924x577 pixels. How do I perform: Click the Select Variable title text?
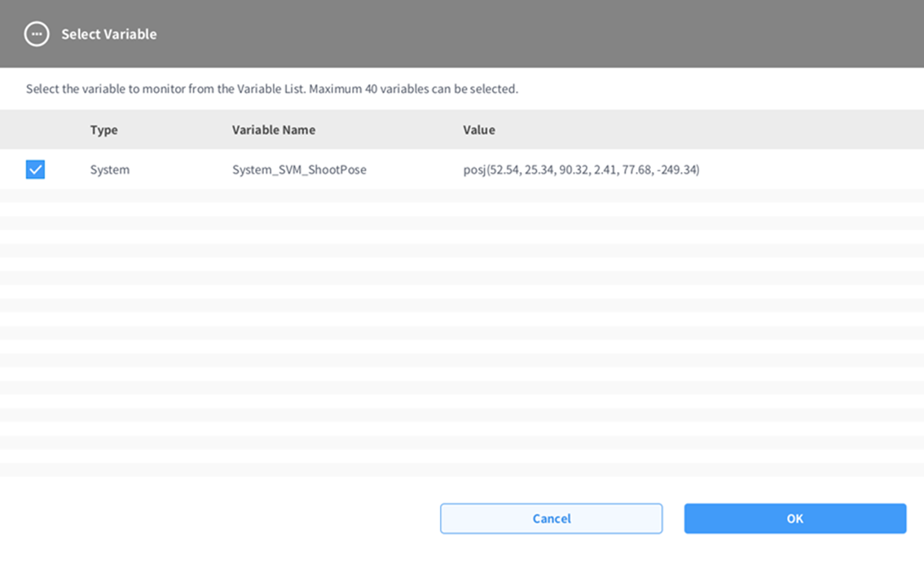tap(108, 34)
